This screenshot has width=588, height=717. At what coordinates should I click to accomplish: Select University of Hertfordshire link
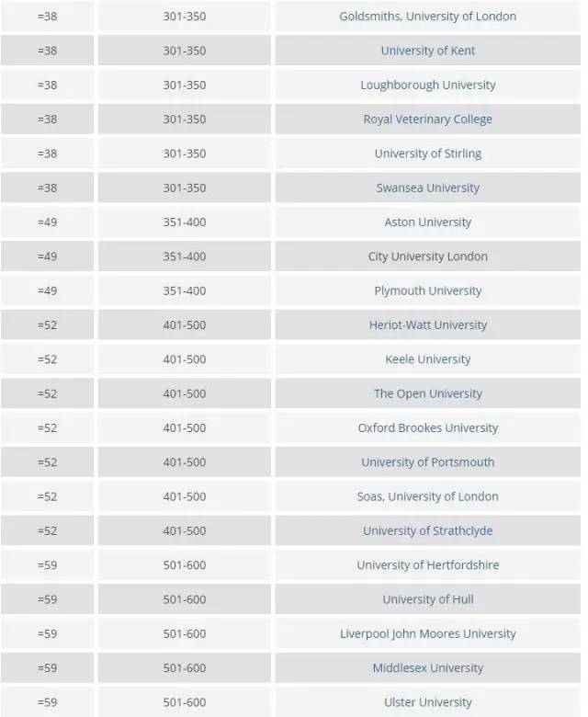(427, 565)
